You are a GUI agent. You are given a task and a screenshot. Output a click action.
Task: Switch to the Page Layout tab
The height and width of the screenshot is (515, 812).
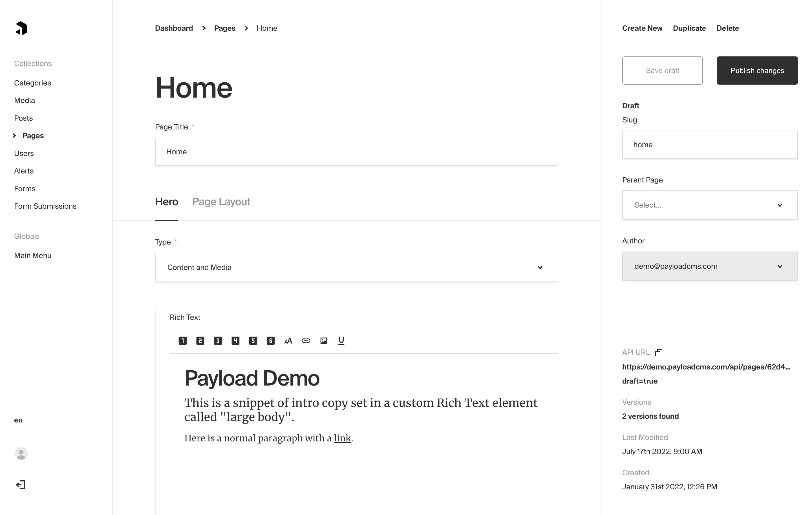[x=221, y=202]
